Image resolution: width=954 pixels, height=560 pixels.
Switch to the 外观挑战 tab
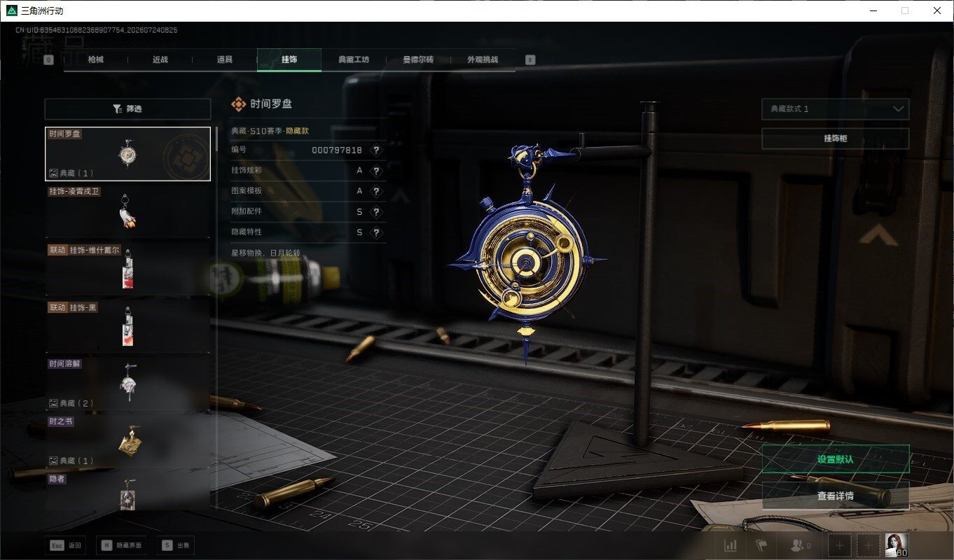483,59
